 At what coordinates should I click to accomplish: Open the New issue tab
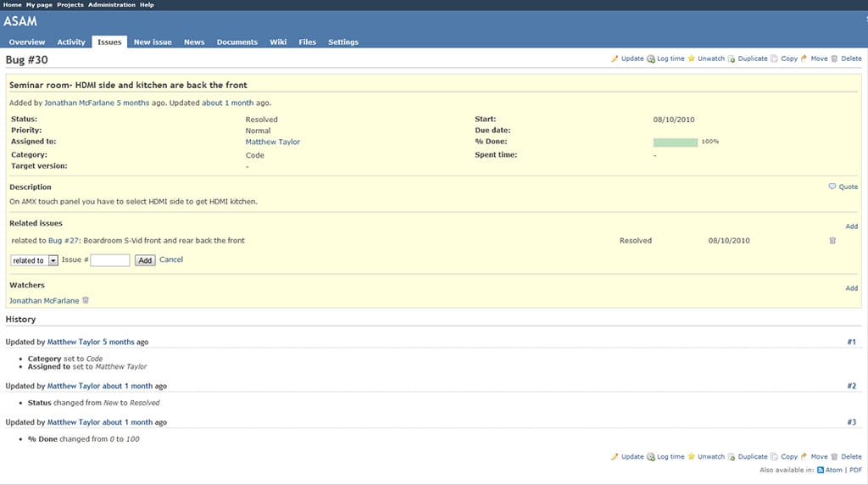pos(153,42)
